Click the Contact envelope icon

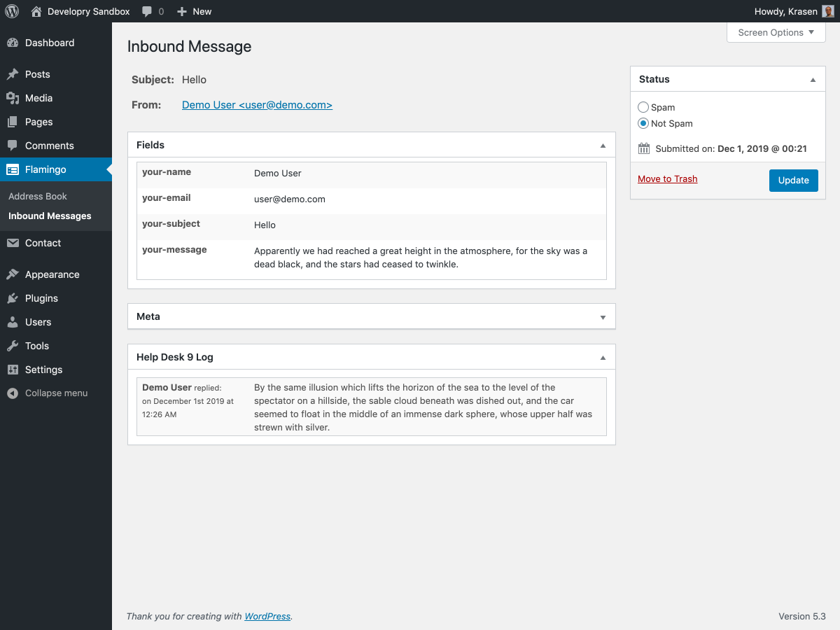tap(13, 243)
